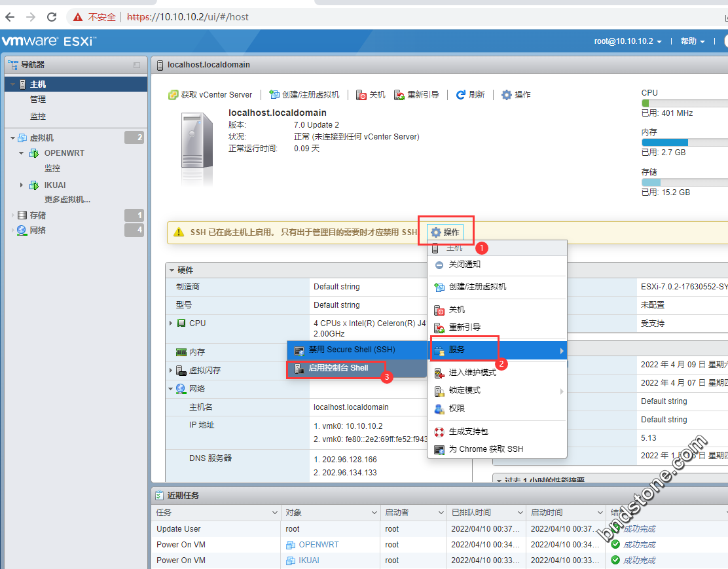Click the 权限 users icon in the menu

[x=439, y=409]
